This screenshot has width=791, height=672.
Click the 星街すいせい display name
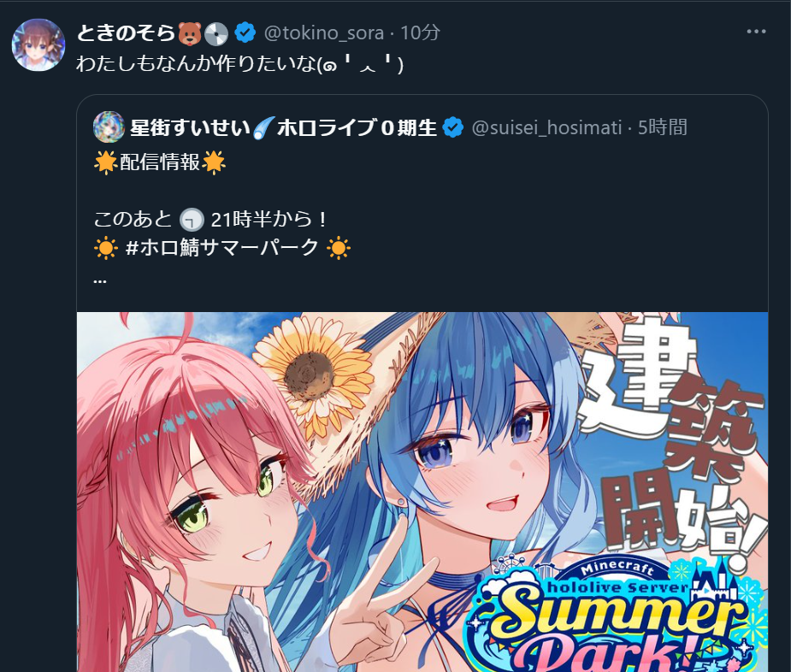pyautogui.click(x=190, y=127)
